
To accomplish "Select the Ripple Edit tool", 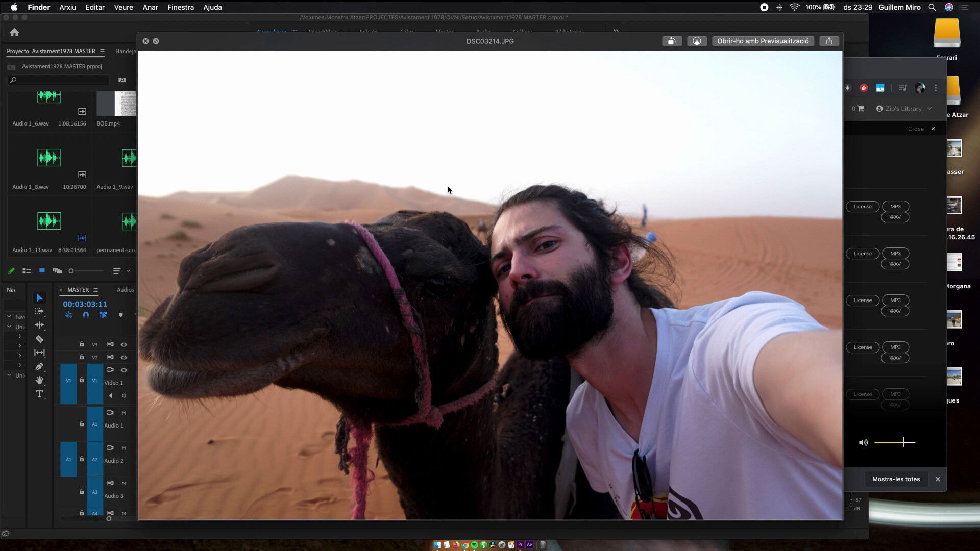I will pyautogui.click(x=39, y=325).
